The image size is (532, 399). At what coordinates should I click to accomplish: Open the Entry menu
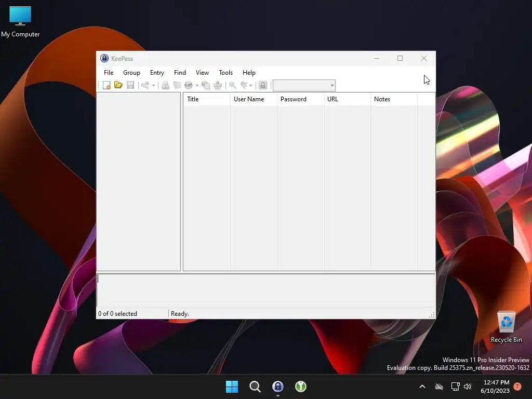click(x=157, y=73)
